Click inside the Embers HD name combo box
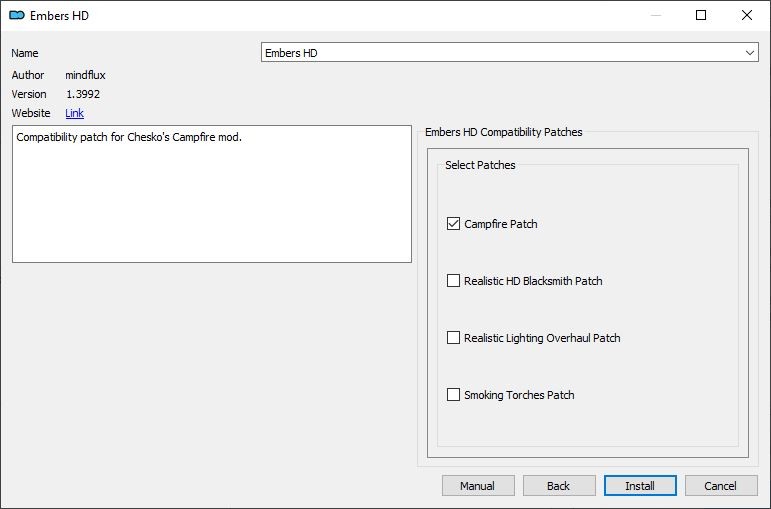The image size is (771, 509). click(x=509, y=53)
